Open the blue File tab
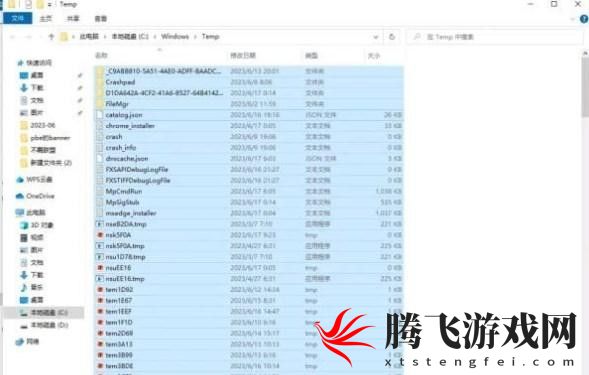The width and height of the screenshot is (589, 375). click(x=17, y=18)
